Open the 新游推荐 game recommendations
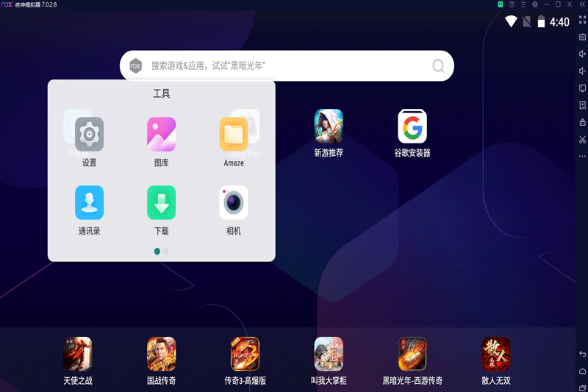The height and width of the screenshot is (392, 588). tap(329, 126)
